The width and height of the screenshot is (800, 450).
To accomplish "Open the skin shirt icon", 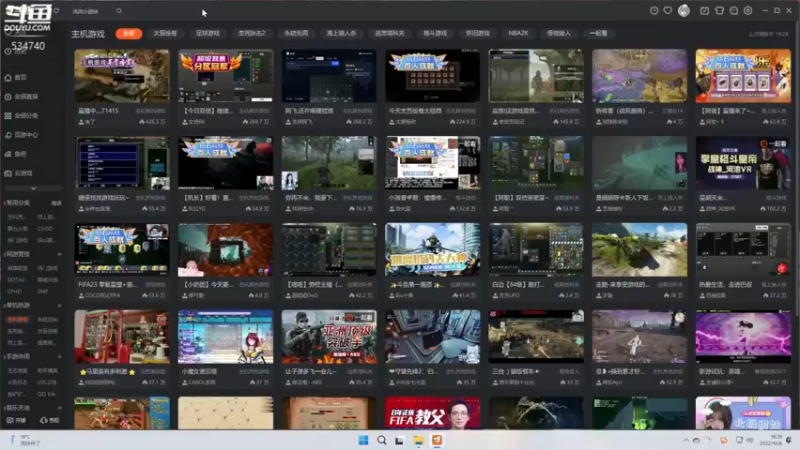I will click(x=719, y=10).
